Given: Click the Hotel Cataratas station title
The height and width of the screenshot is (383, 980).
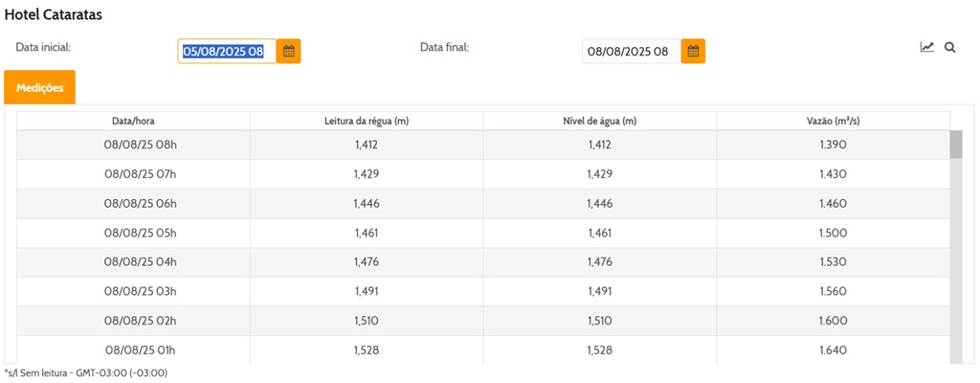Looking at the screenshot, I should click(54, 15).
